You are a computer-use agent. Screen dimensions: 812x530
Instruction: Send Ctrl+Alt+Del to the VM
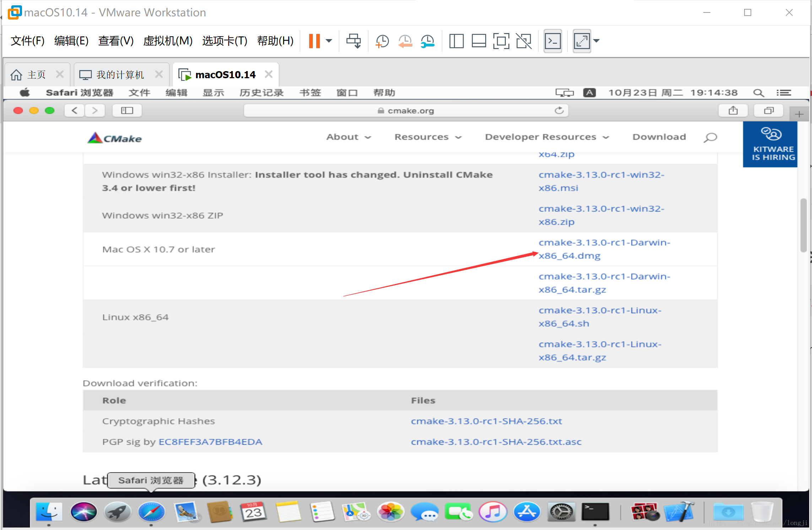tap(353, 41)
